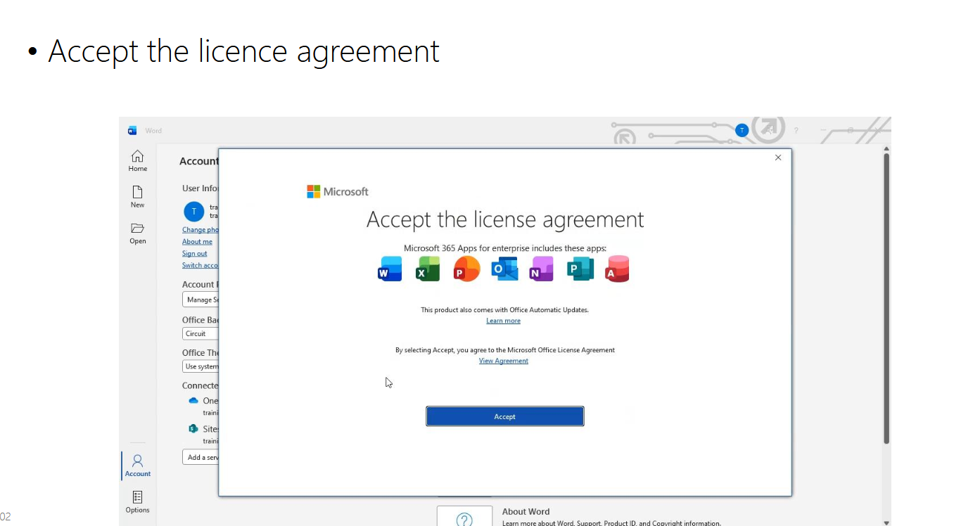The image size is (980, 526).
Task: Click the Excel icon in the license dialog
Action: coord(428,269)
